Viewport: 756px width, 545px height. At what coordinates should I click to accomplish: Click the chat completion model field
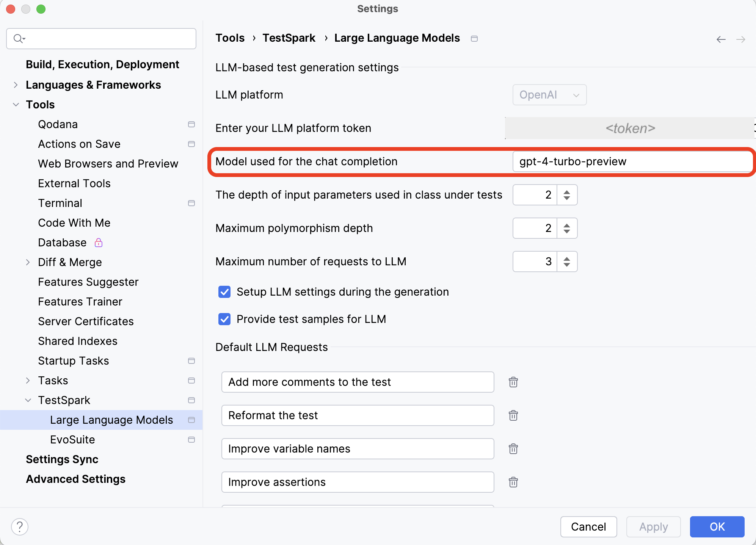[x=633, y=161]
